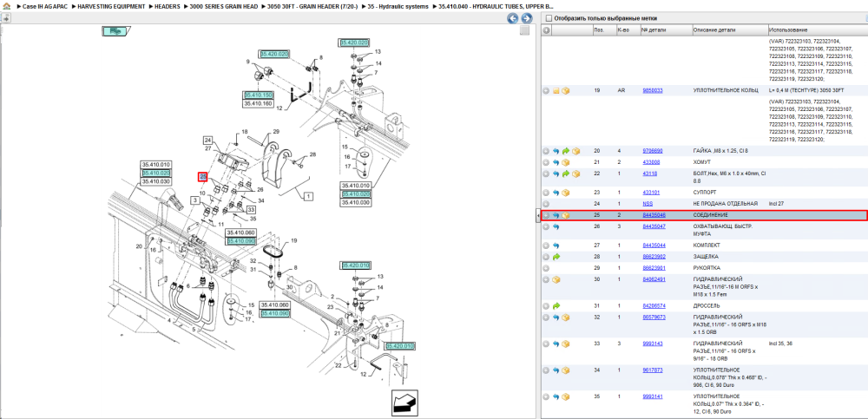Image resolution: width=868 pixels, height=419 pixels.
Task: Enable 'Отобразить только выбранные метки' checkbox
Action: pyautogui.click(x=549, y=18)
